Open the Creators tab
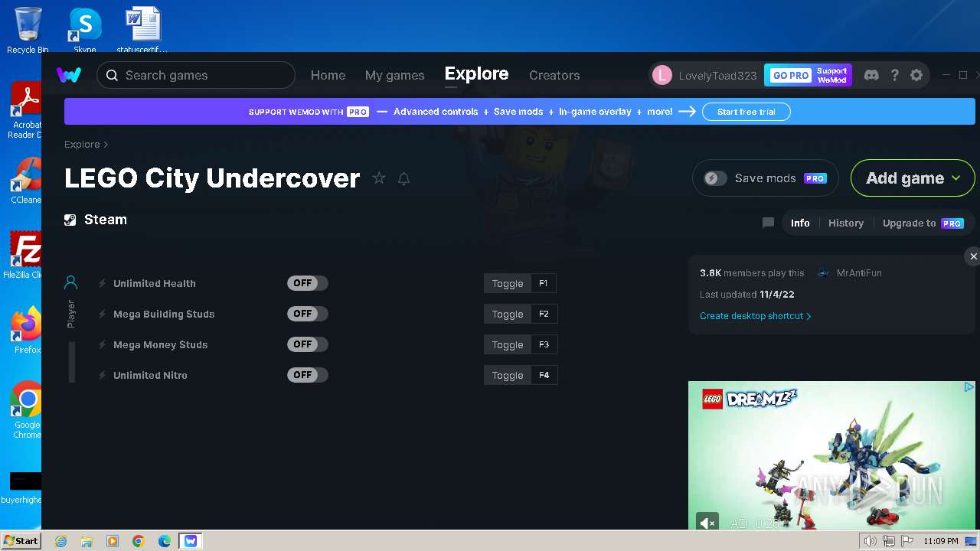This screenshot has width=980, height=551. pyautogui.click(x=554, y=75)
